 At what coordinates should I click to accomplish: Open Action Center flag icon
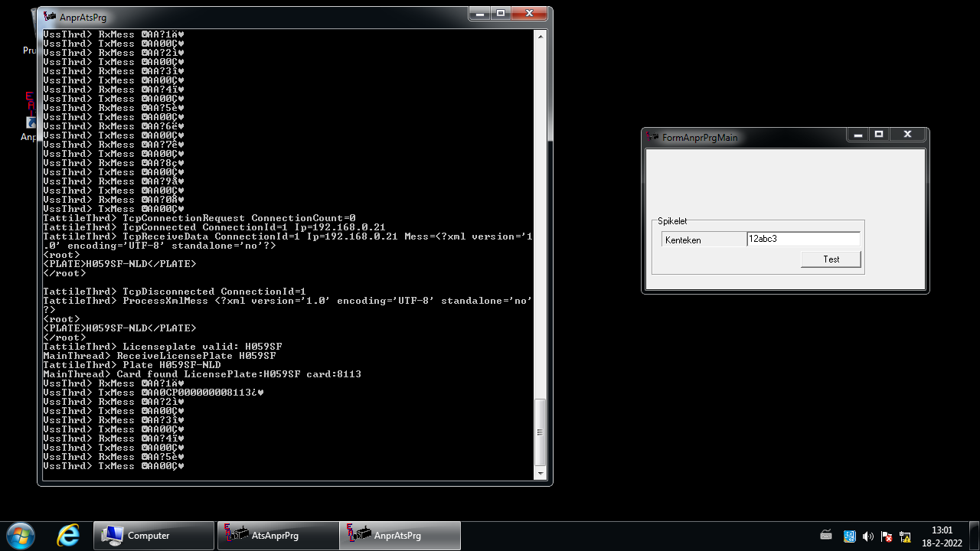pyautogui.click(x=887, y=536)
